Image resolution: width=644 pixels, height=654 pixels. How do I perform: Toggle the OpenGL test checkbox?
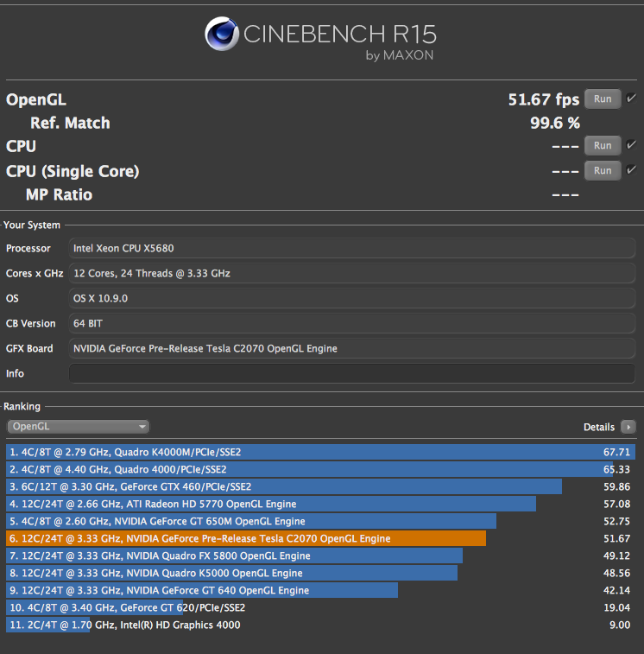coord(631,98)
